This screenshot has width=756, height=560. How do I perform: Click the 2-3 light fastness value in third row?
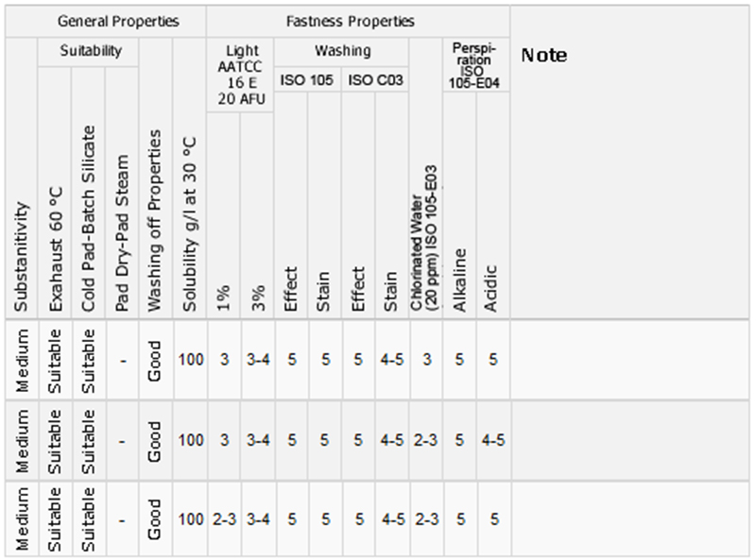224,519
